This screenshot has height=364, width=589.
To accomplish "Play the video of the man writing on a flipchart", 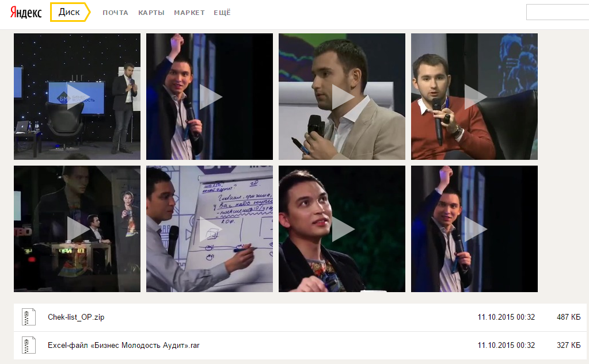I will (x=210, y=229).
